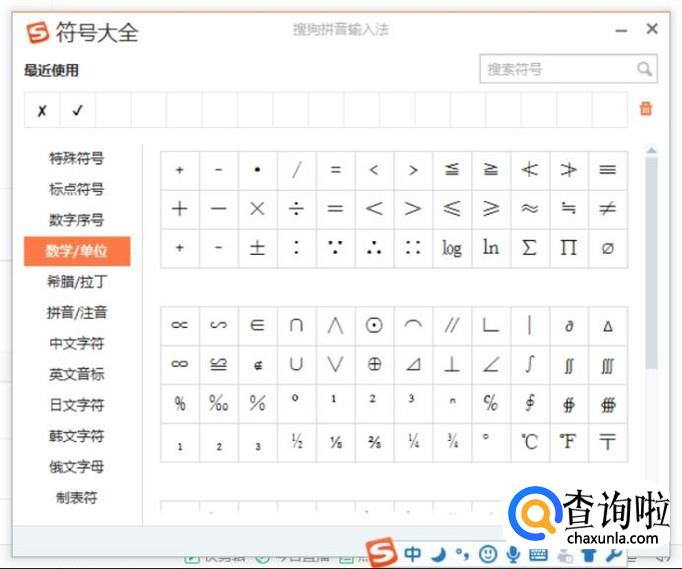
Task: Insert the checkmark ✓ from recent symbols
Action: tap(78, 110)
